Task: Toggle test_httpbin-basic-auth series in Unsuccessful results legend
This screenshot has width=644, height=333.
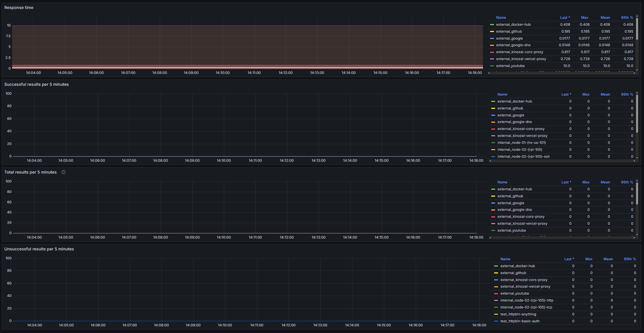Action: (520, 321)
